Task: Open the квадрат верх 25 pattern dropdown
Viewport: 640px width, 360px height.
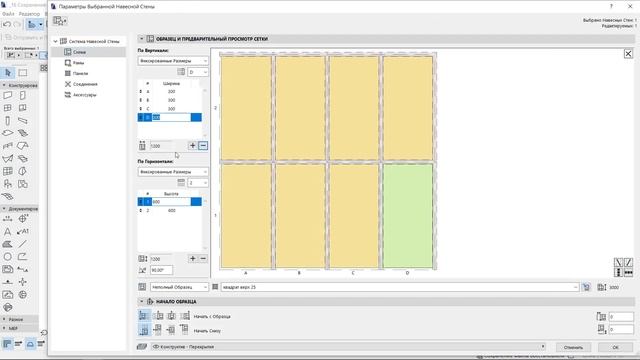Action: tap(400, 287)
